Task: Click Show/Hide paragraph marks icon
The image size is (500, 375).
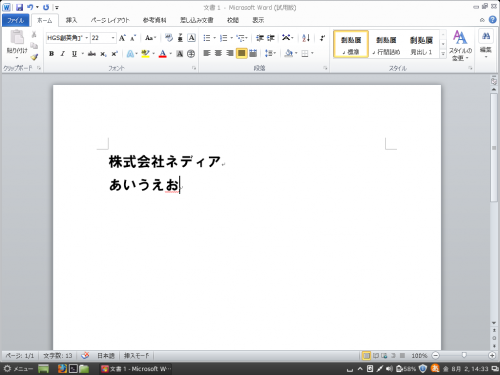Action: pyautogui.click(x=322, y=38)
